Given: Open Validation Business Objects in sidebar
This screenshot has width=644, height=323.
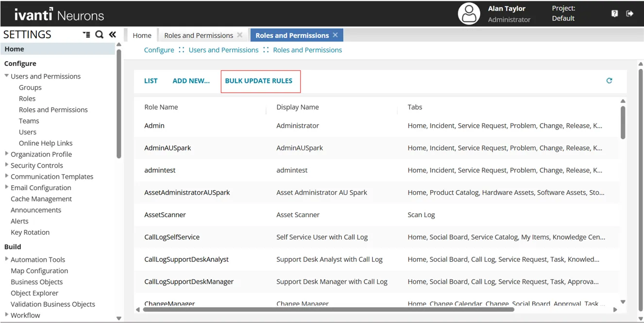Looking at the screenshot, I should [x=53, y=304].
